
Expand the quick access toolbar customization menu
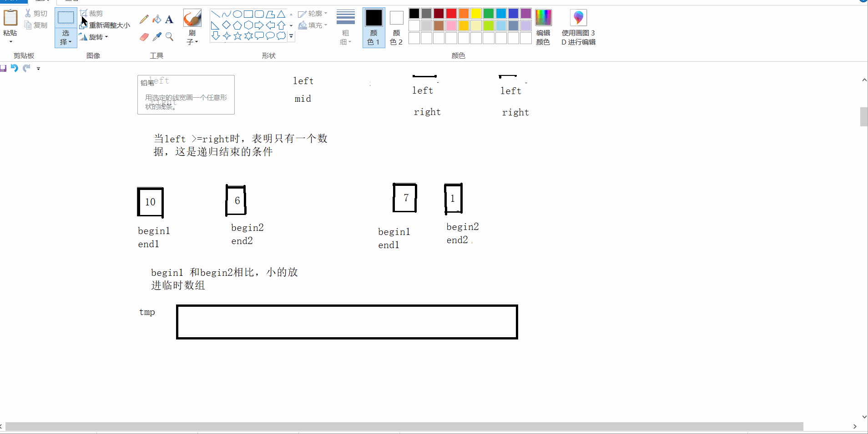tap(38, 69)
